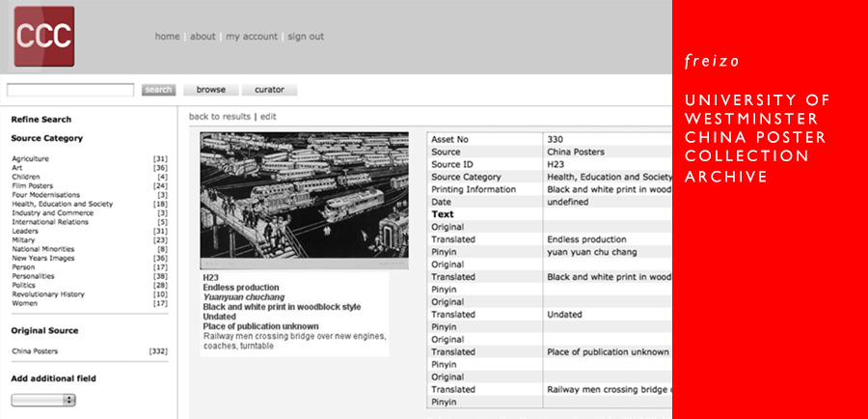
Task: Click the Refine Search heading
Action: coord(41,119)
